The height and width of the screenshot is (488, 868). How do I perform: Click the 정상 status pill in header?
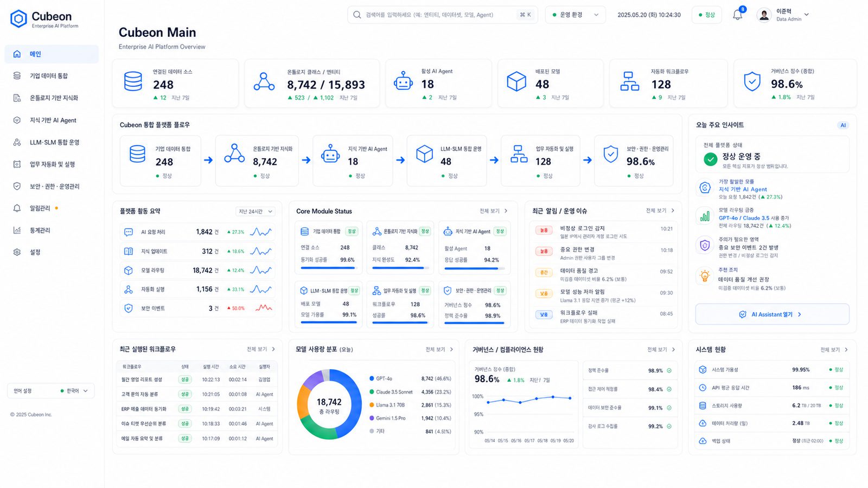706,15
